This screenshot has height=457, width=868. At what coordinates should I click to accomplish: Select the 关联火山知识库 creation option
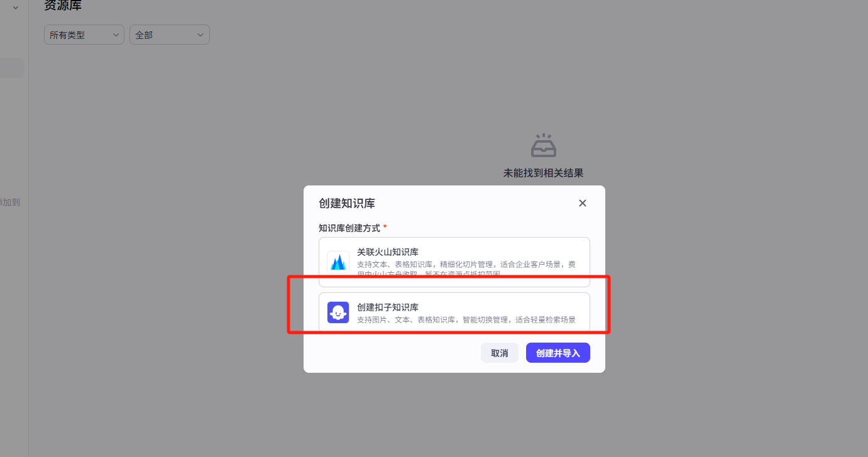pos(454,262)
